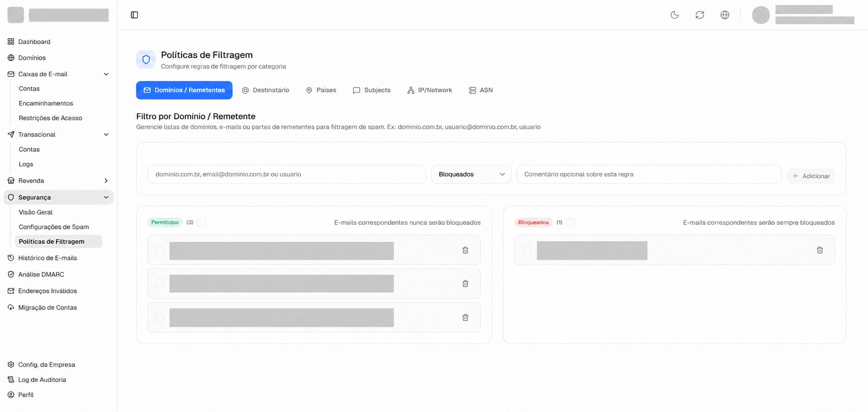Click the refresh arrows icon

[x=700, y=15]
